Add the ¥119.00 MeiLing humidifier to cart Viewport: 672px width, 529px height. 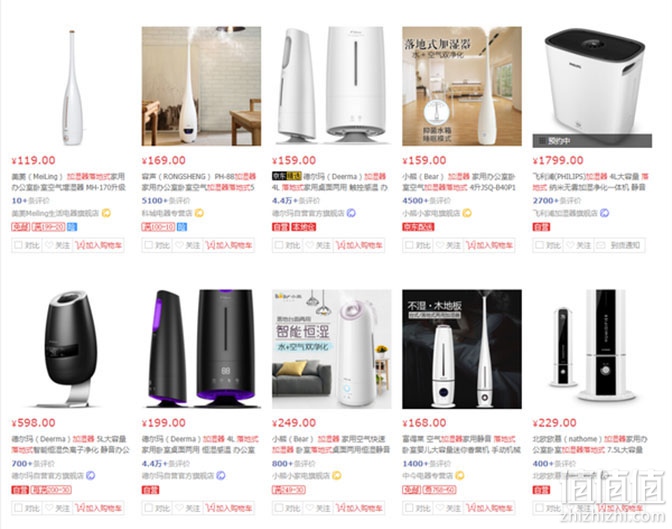[x=99, y=245]
